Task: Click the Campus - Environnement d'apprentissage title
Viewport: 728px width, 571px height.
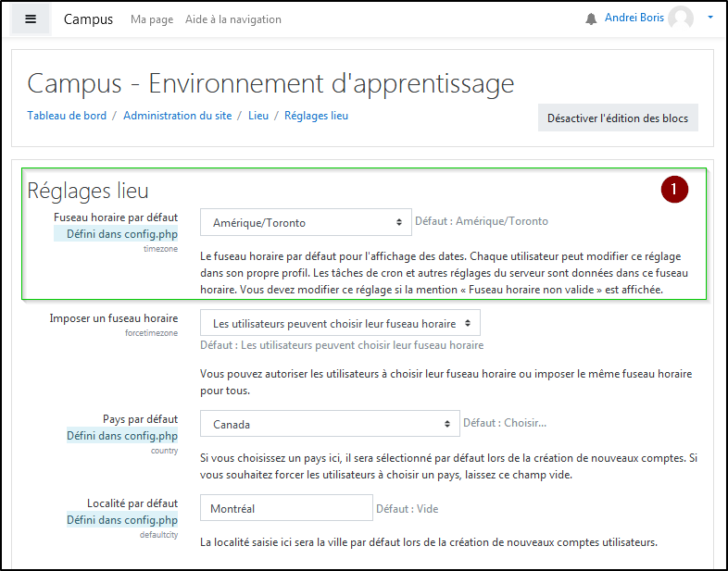Action: [270, 83]
